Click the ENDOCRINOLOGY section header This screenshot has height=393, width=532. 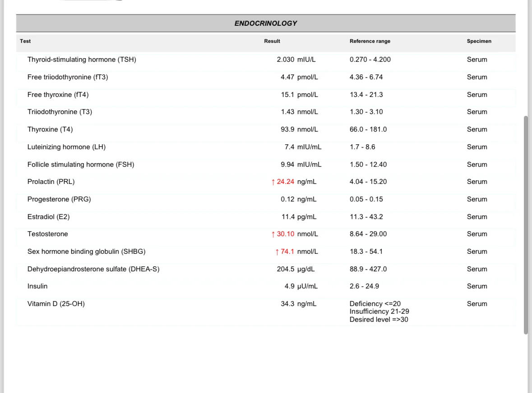pyautogui.click(x=266, y=23)
